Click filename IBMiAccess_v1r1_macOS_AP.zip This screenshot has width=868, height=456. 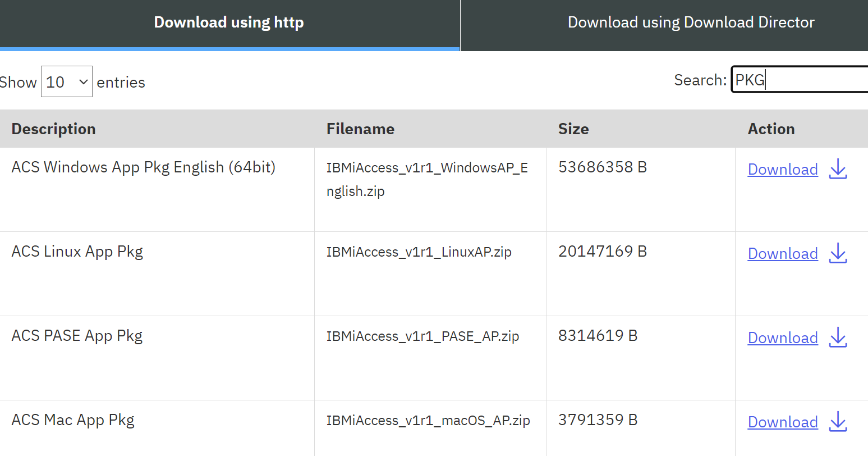pyautogui.click(x=428, y=420)
